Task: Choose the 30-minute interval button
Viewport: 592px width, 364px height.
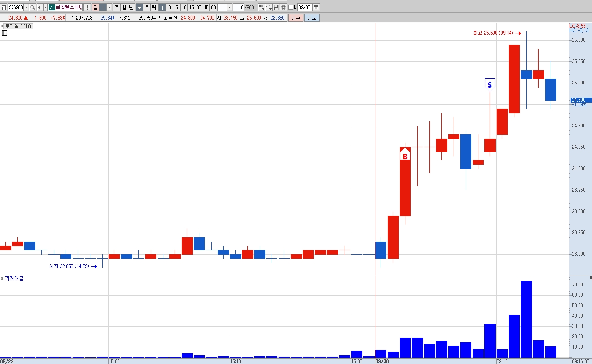Action: [199, 7]
